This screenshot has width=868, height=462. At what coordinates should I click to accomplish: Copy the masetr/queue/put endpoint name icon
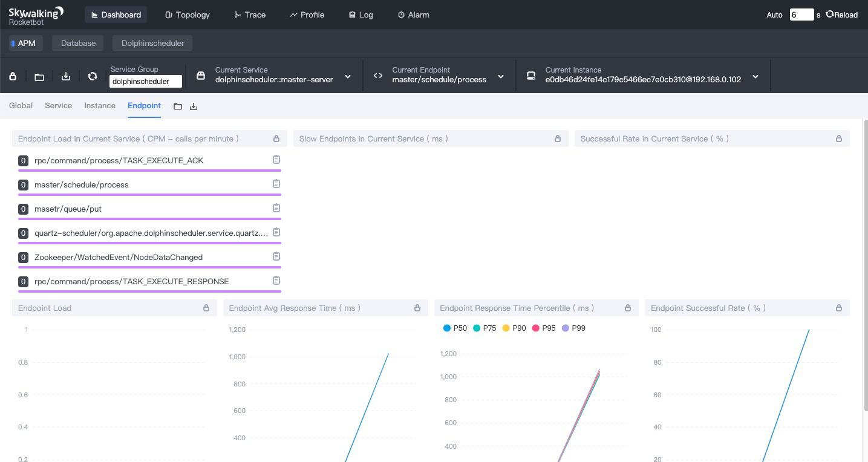[276, 208]
